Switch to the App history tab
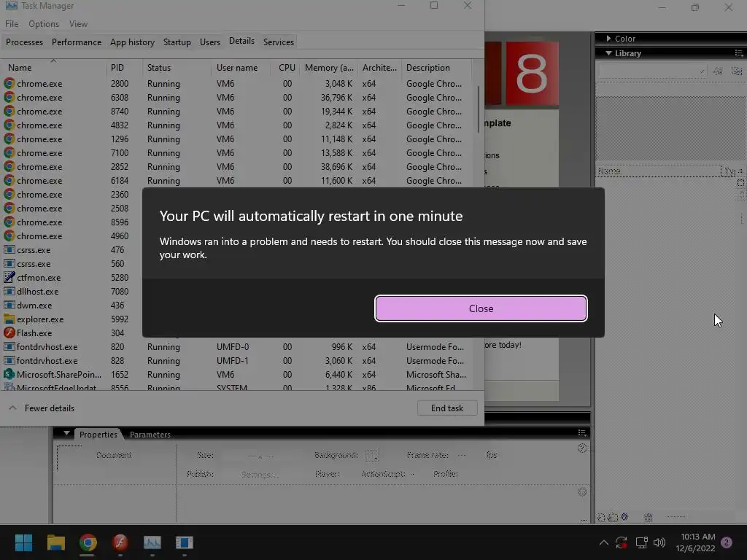Screen dimensions: 747x560 coord(133,42)
